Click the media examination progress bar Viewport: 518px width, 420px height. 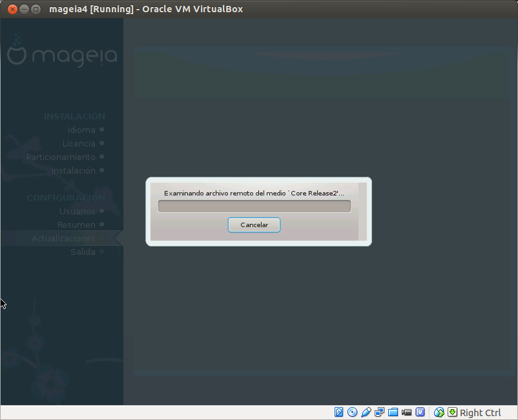(x=254, y=205)
